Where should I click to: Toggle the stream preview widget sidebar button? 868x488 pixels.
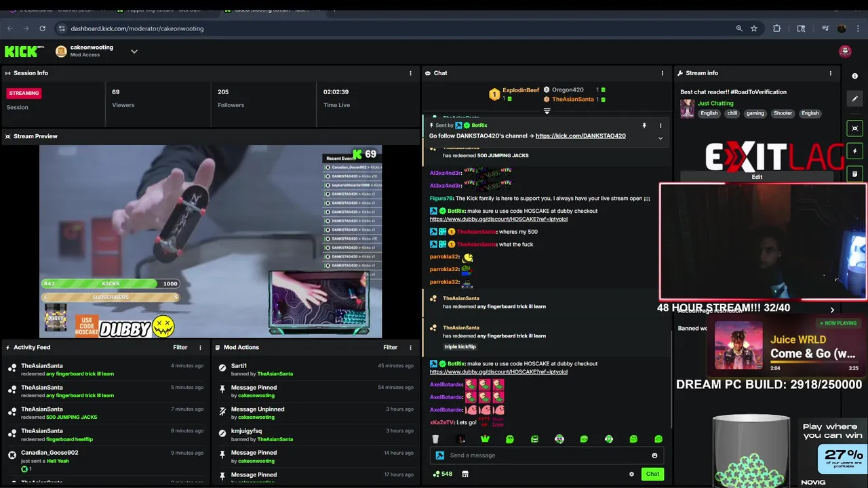855,128
